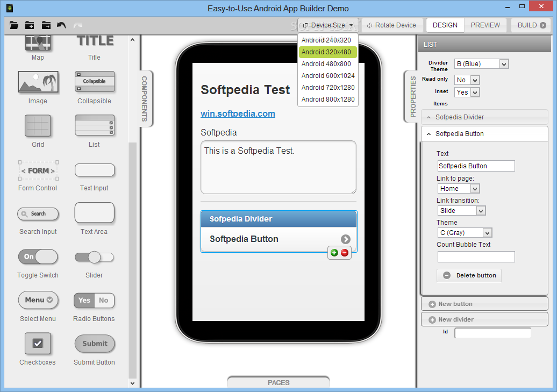
Task: Pick the Image component
Action: (x=38, y=82)
